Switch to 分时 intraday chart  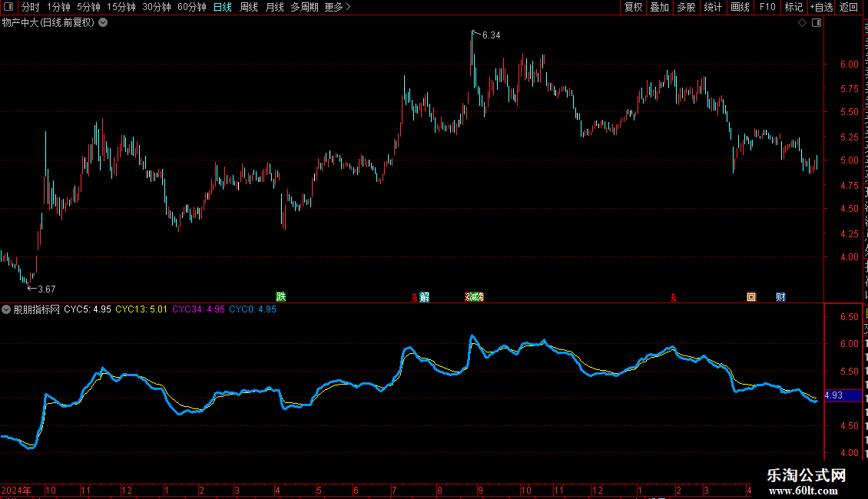tap(31, 7)
